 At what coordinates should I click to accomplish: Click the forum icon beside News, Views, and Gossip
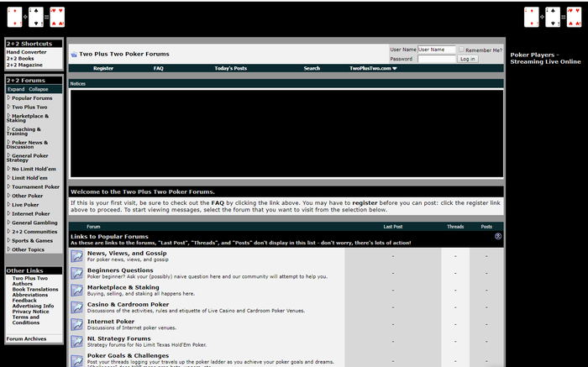click(x=77, y=256)
